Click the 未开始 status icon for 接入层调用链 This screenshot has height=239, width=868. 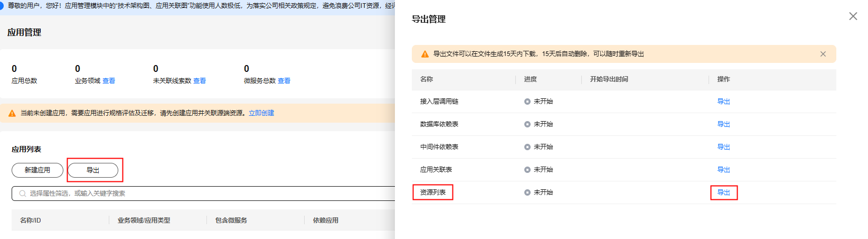[527, 102]
